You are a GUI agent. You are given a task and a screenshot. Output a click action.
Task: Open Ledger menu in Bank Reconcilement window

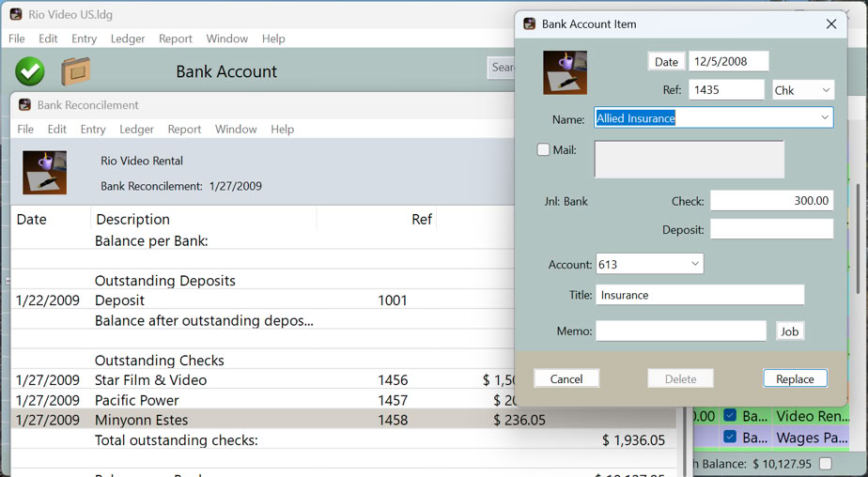[137, 129]
